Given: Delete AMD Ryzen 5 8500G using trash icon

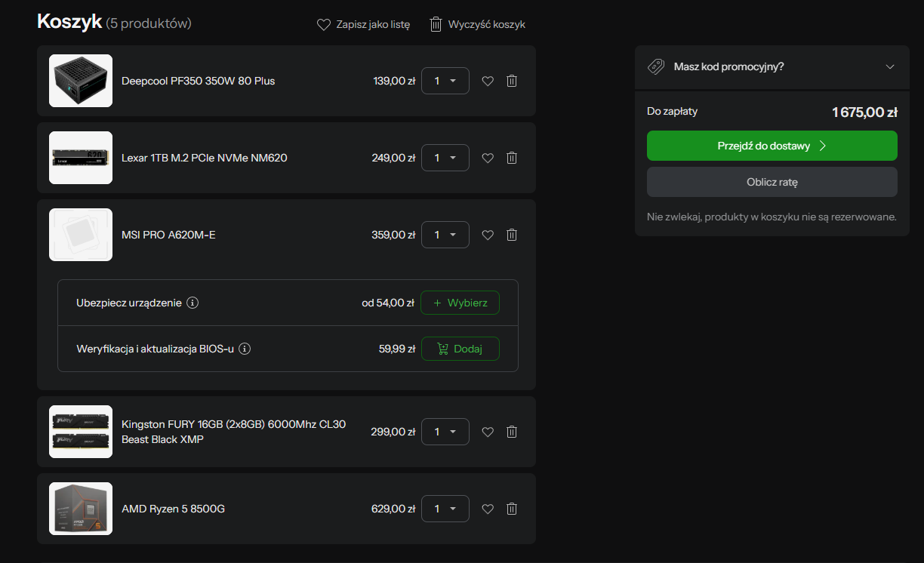Looking at the screenshot, I should point(512,509).
